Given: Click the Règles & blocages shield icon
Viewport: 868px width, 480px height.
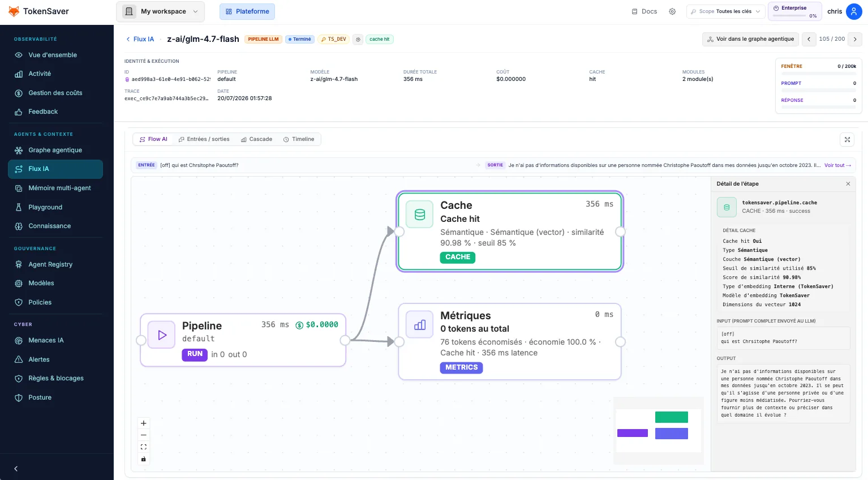Looking at the screenshot, I should pyautogui.click(x=19, y=378).
